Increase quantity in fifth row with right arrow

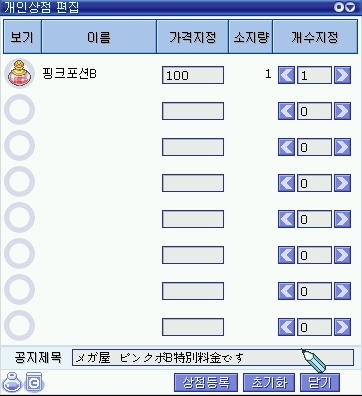(342, 219)
